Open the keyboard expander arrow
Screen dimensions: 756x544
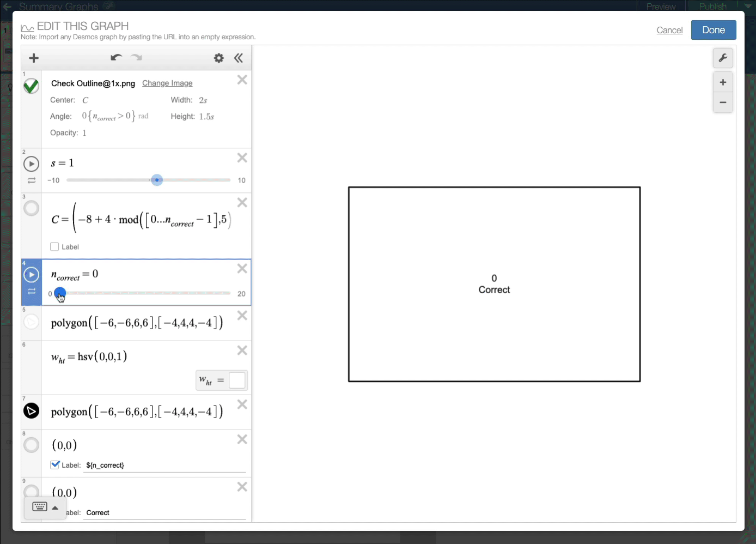pos(55,507)
